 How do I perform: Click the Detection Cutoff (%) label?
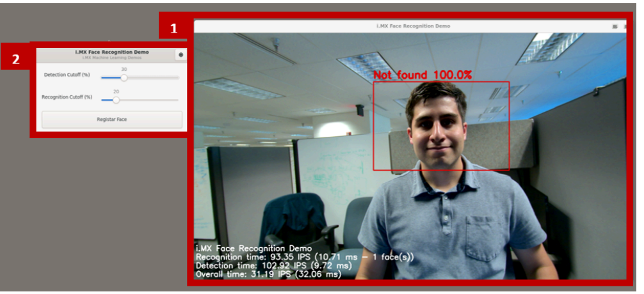[67, 75]
